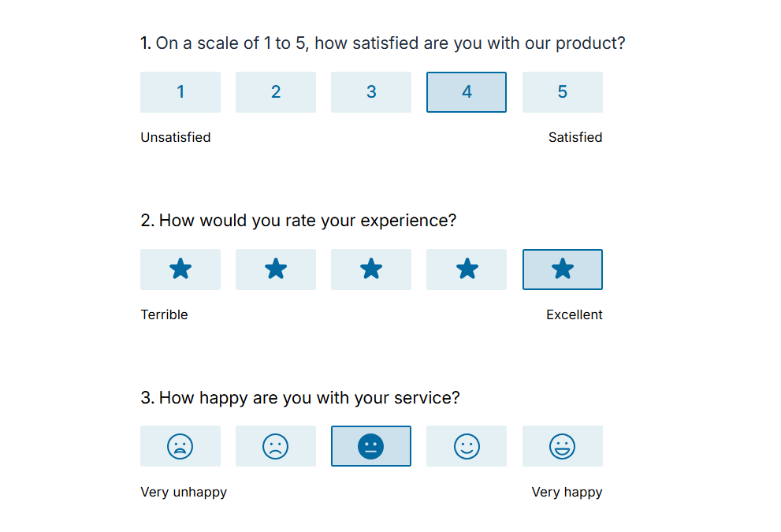Image resolution: width=781 pixels, height=532 pixels.
Task: Rate experience with the first star
Action: point(180,270)
